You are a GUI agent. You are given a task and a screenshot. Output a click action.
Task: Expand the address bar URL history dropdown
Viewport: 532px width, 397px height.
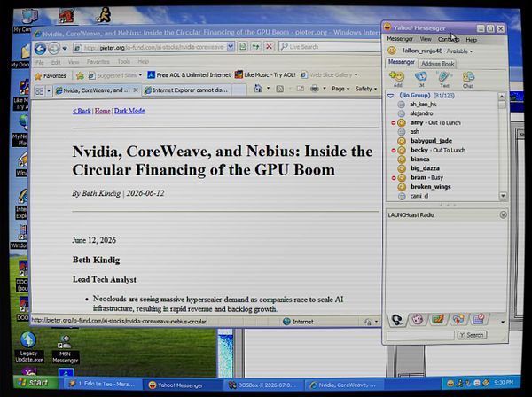231,46
